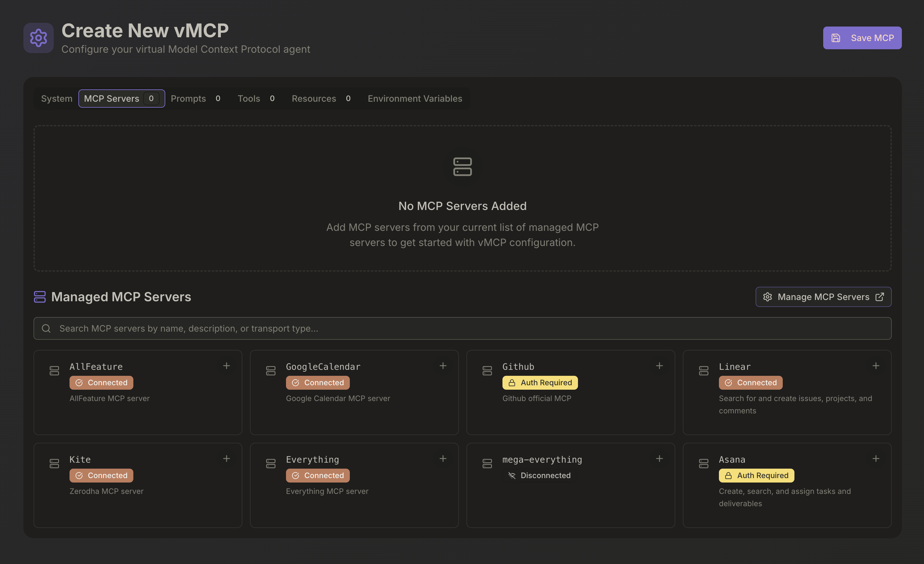924x564 pixels.
Task: Click the search magnifier in the MCP server search bar
Action: (46, 328)
